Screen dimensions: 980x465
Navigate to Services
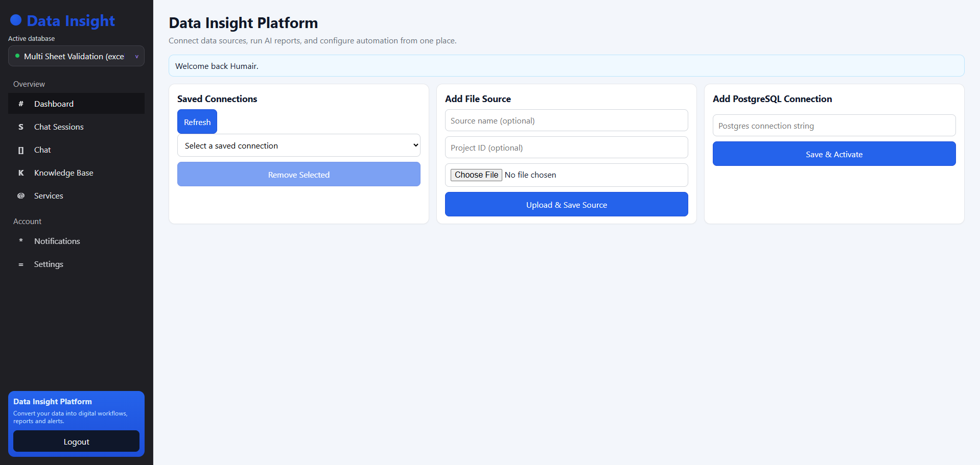coord(76,196)
